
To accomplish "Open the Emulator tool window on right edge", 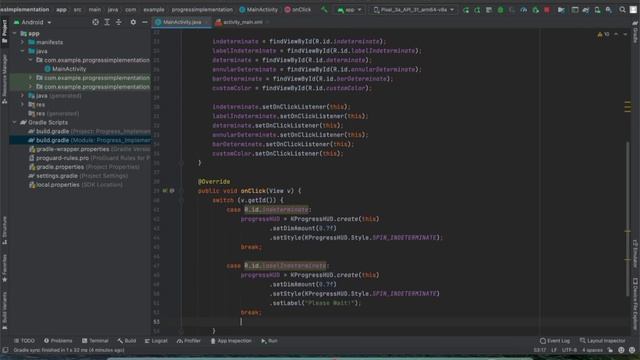I will pyautogui.click(x=635, y=254).
